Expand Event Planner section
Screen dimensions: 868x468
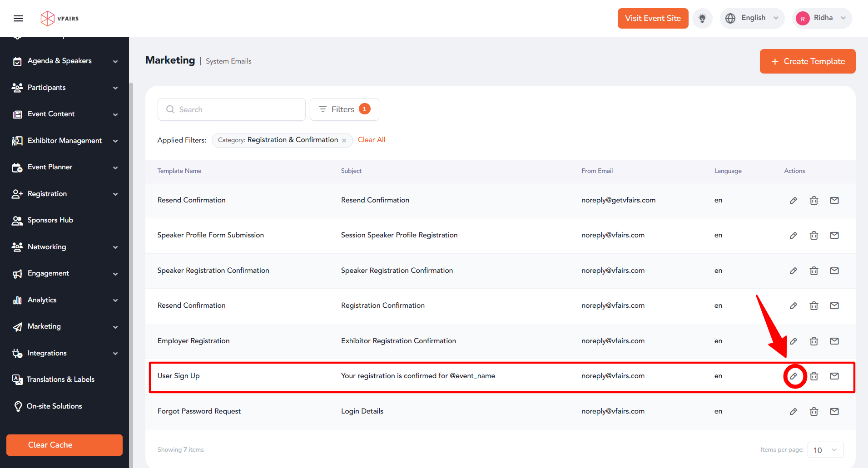coord(64,167)
